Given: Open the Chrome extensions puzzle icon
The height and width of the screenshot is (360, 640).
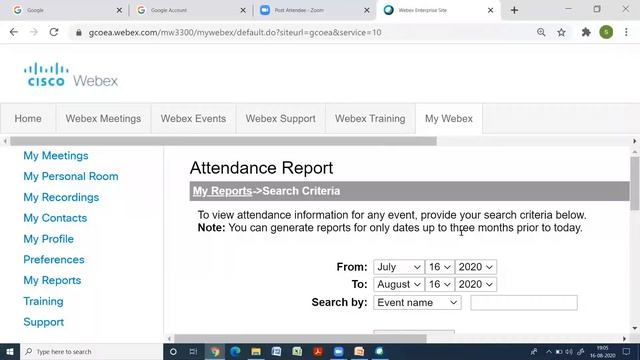Looking at the screenshot, I should point(586,32).
